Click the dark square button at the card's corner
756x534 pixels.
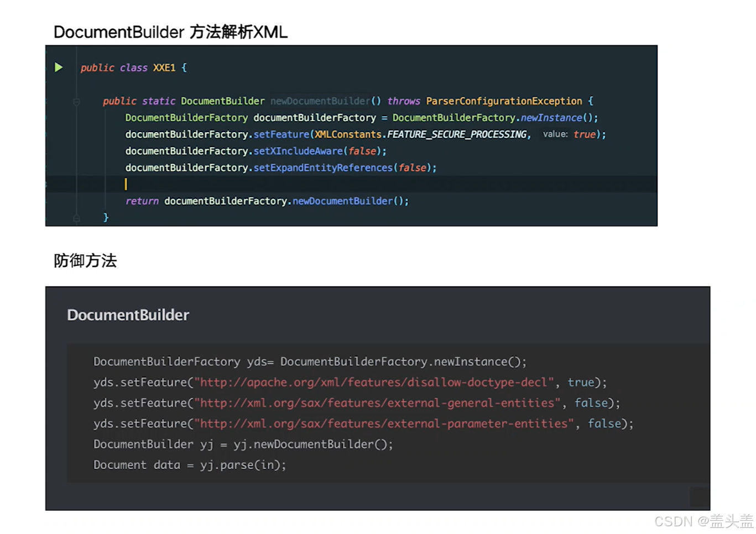click(700, 496)
